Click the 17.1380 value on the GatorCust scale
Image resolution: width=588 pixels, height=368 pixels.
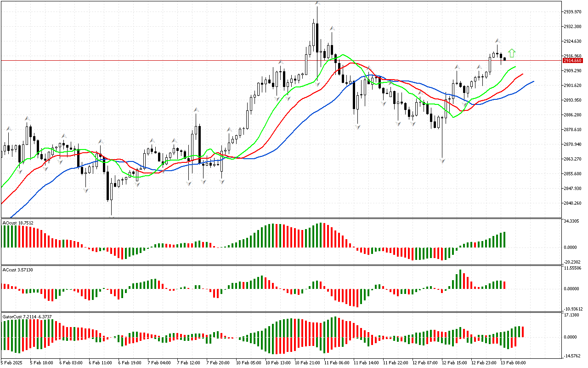pos(571,315)
